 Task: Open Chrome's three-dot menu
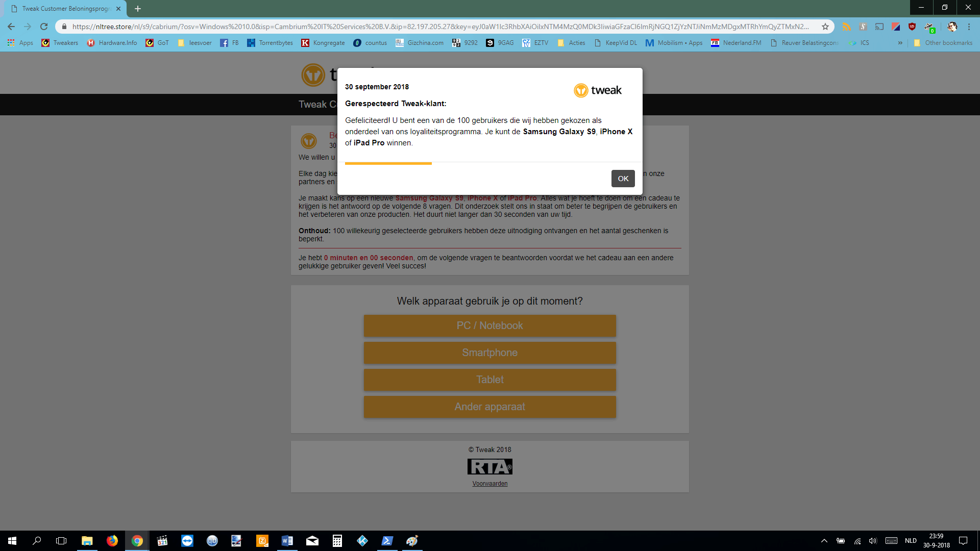pyautogui.click(x=969, y=27)
